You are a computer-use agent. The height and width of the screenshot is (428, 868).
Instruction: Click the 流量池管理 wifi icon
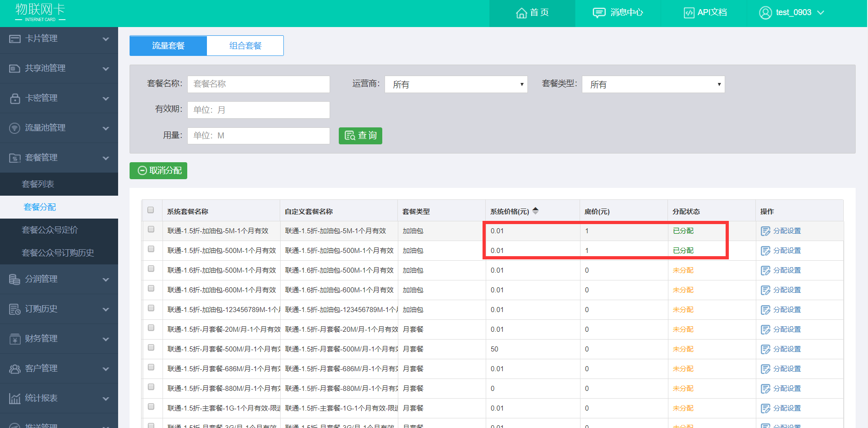click(x=15, y=128)
